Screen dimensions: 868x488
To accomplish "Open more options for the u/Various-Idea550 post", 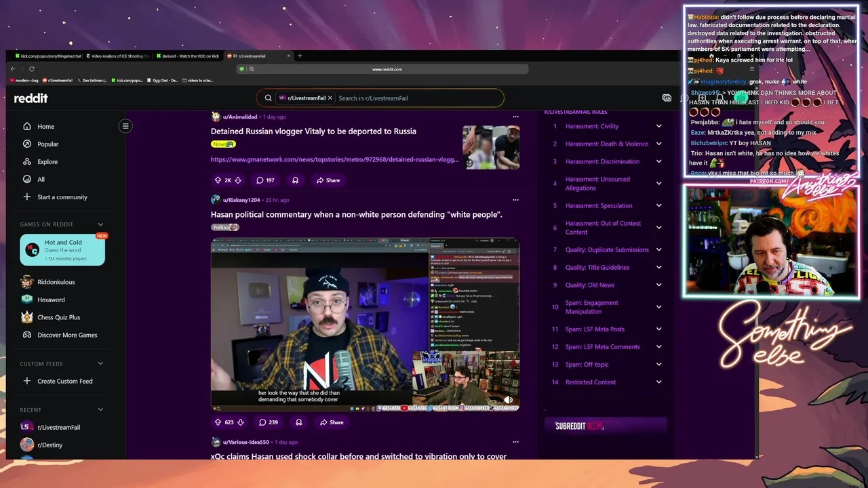I will pyautogui.click(x=515, y=442).
